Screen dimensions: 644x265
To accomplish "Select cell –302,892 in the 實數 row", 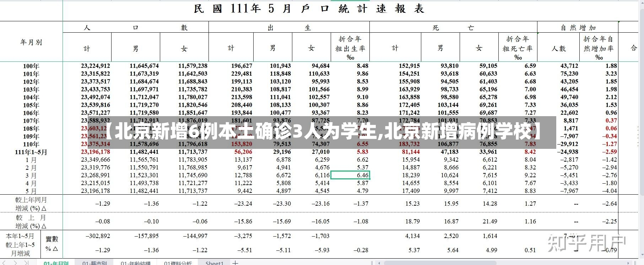I will (98, 236).
